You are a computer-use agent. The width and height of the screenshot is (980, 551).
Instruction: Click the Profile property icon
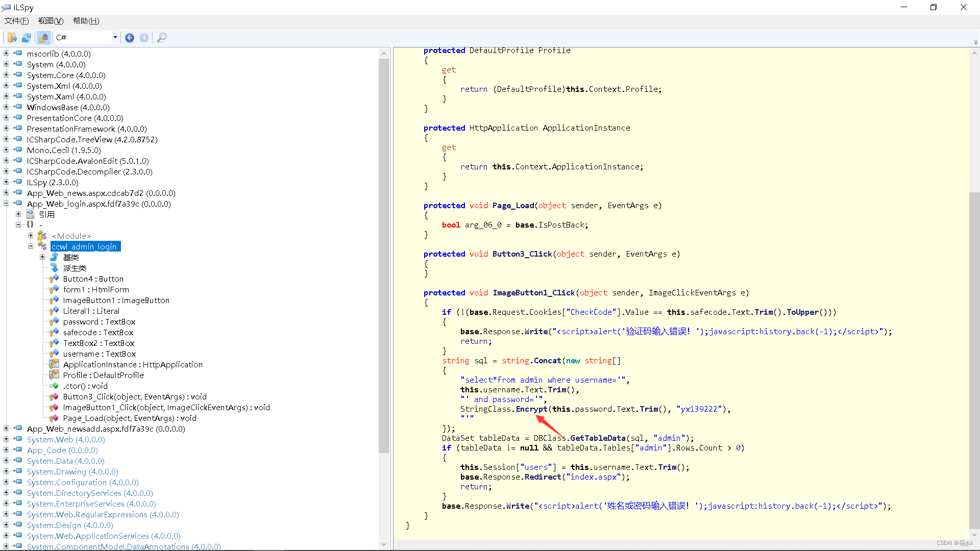coord(54,374)
